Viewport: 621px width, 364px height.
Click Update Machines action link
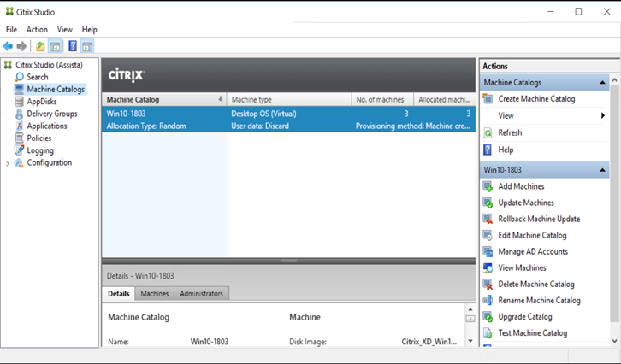[526, 203]
